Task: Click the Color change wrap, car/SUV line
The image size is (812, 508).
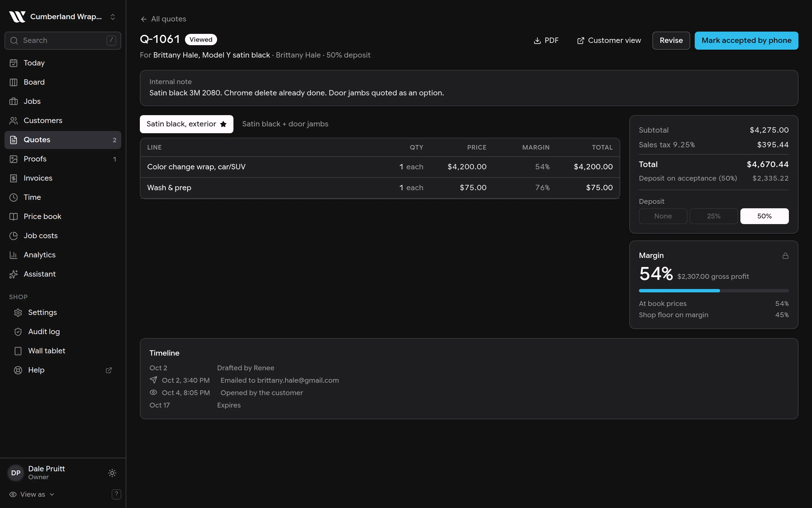Action: [x=380, y=167]
